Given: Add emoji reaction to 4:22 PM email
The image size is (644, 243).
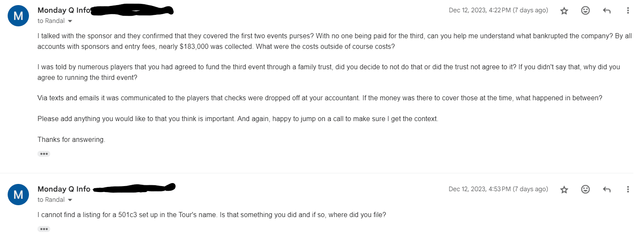Looking at the screenshot, I should [x=585, y=11].
